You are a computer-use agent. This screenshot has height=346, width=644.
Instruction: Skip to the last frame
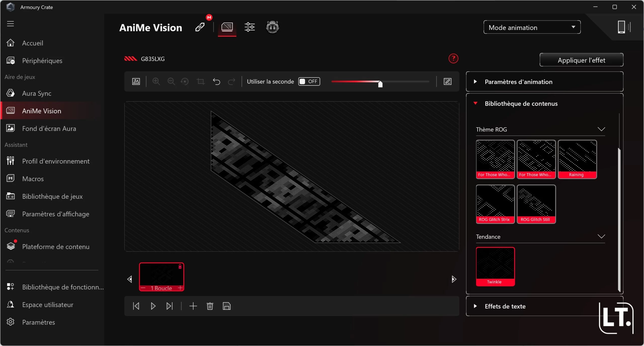coord(170,306)
